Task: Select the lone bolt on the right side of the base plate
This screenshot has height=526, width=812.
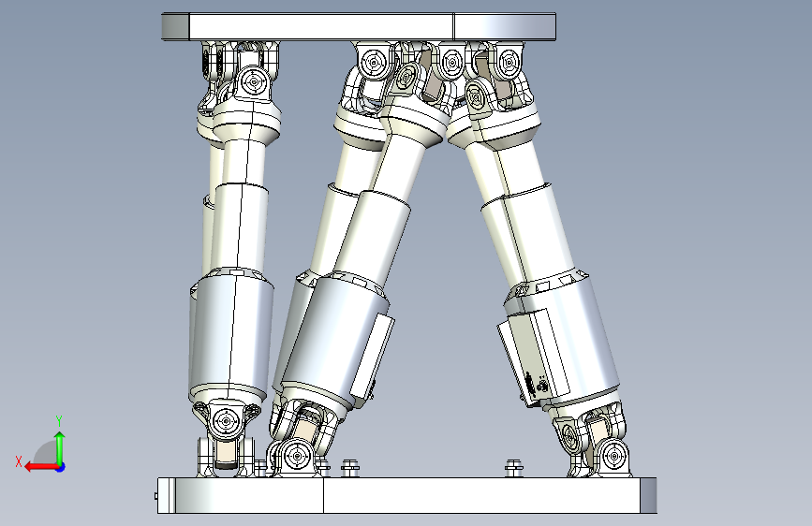Action: (x=514, y=467)
